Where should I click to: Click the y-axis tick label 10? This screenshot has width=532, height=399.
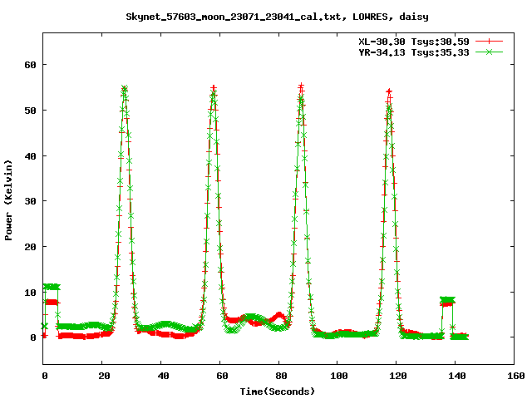pos(30,292)
